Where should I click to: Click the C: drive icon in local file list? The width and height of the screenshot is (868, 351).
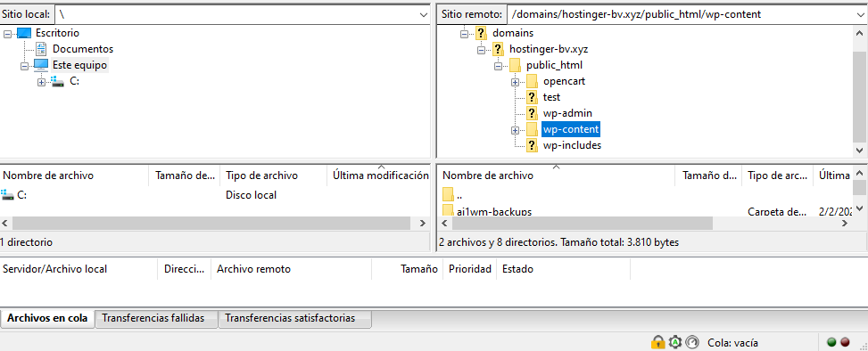tap(8, 194)
